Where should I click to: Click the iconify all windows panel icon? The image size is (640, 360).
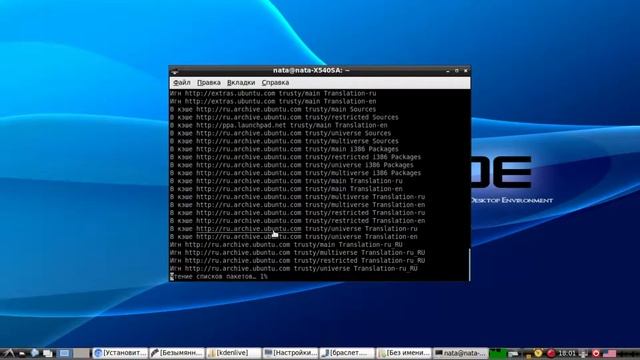48,353
